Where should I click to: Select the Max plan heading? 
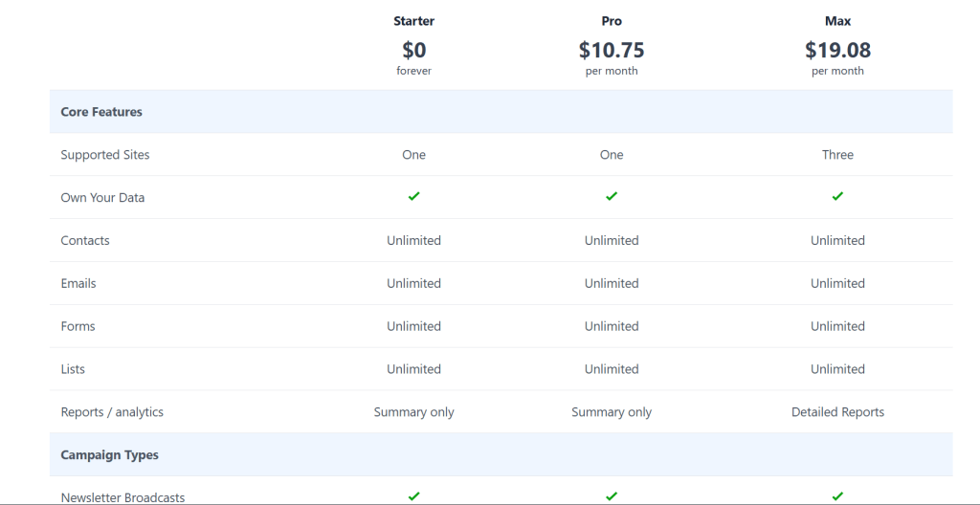click(x=837, y=21)
